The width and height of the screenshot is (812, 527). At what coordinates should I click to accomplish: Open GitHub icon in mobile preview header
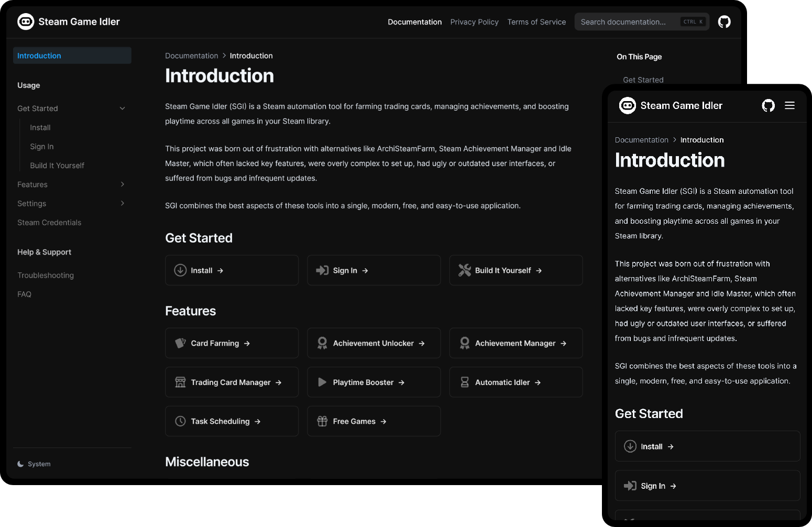tap(768, 106)
